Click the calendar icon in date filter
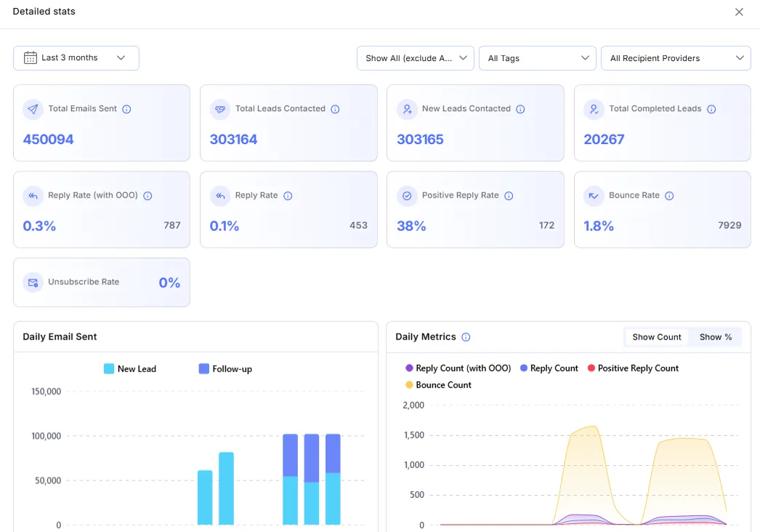Viewport: 760px width, 532px height. point(30,57)
